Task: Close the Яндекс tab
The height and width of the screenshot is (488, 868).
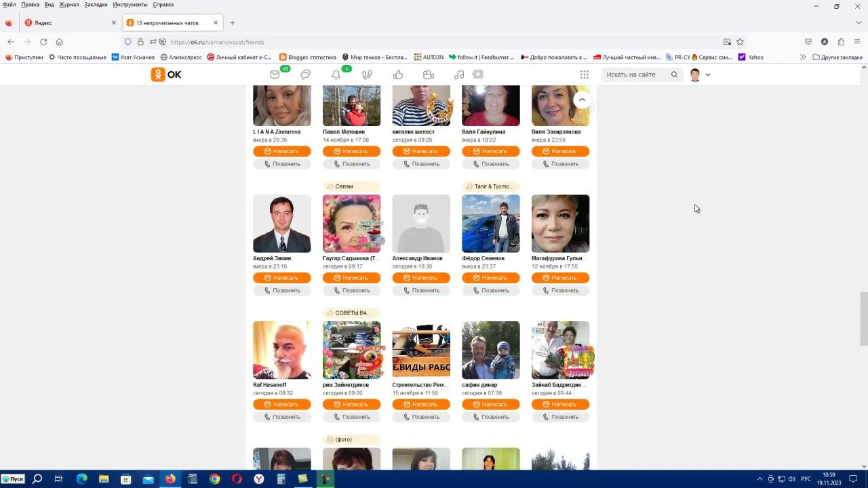Action: click(113, 22)
